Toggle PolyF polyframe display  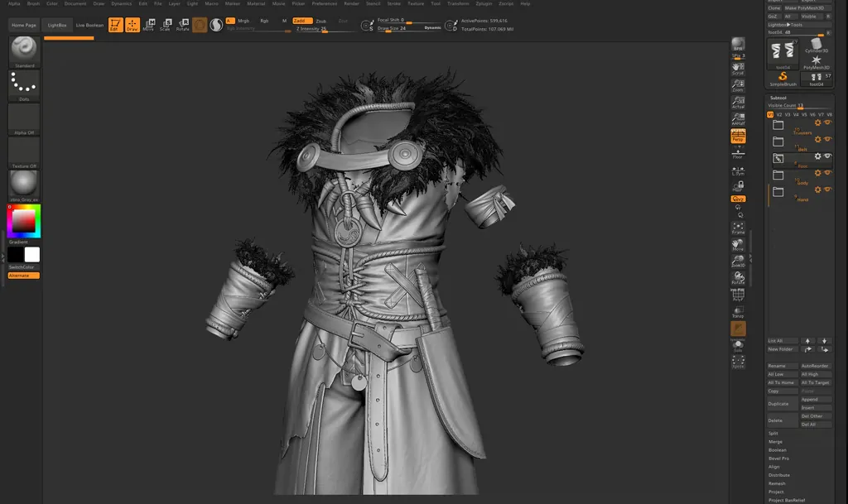point(738,295)
